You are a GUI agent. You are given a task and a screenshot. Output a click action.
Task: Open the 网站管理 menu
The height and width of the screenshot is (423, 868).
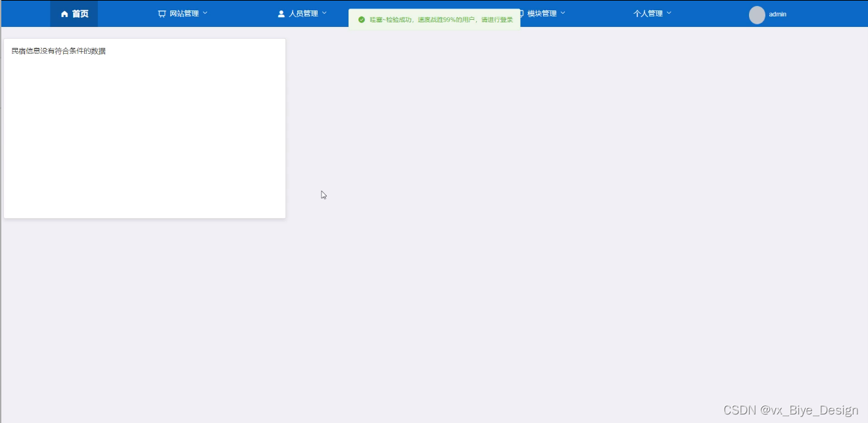[x=183, y=13]
